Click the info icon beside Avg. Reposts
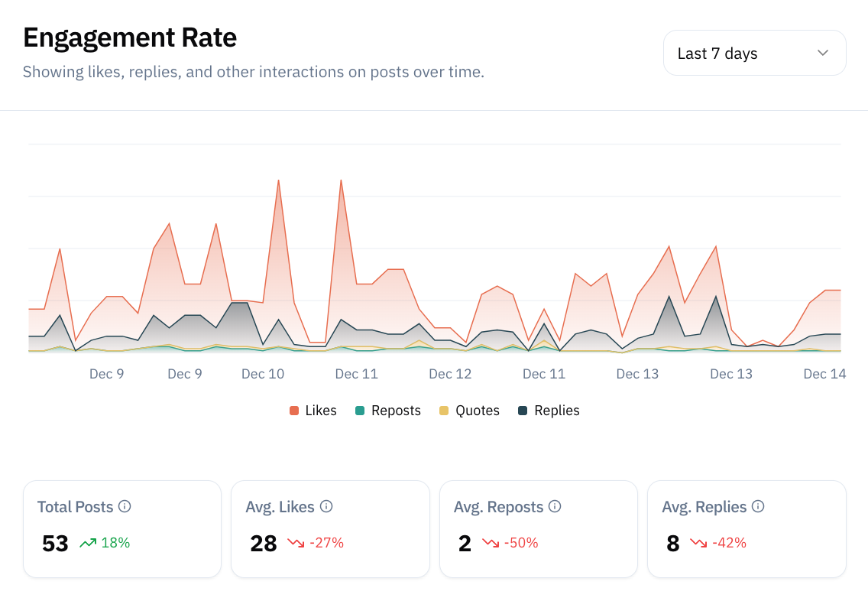The height and width of the screenshot is (601, 868). 555,506
